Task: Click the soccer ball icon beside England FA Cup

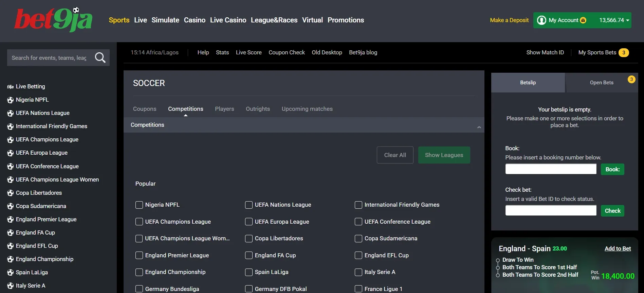Action: click(11, 233)
